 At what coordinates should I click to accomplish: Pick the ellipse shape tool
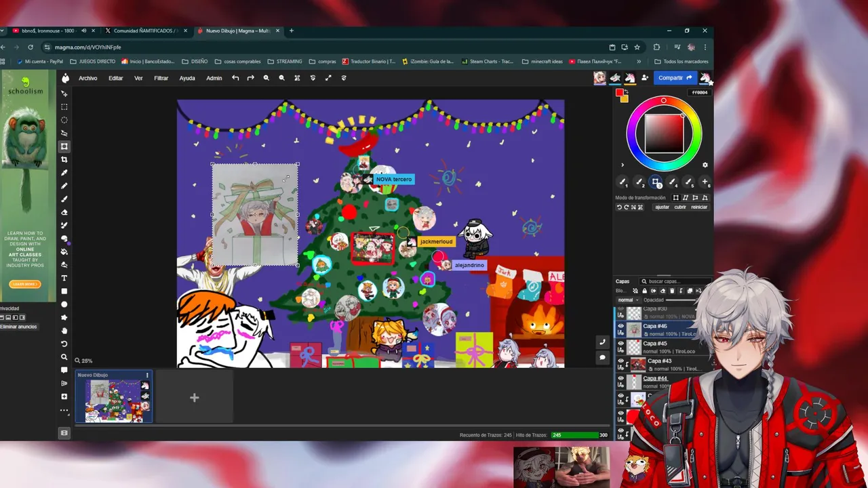click(x=64, y=304)
